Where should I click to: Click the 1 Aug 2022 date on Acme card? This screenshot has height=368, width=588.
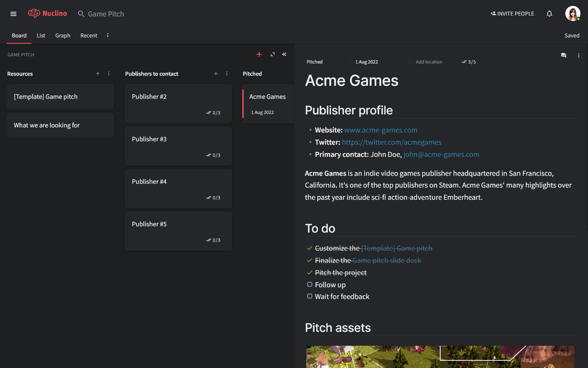[x=262, y=112]
